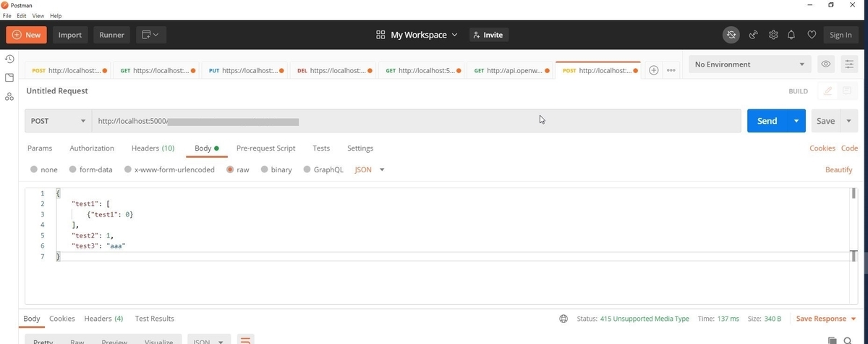Switch to the request Settings tab
Viewport: 868px width, 344px height.
[x=360, y=148]
